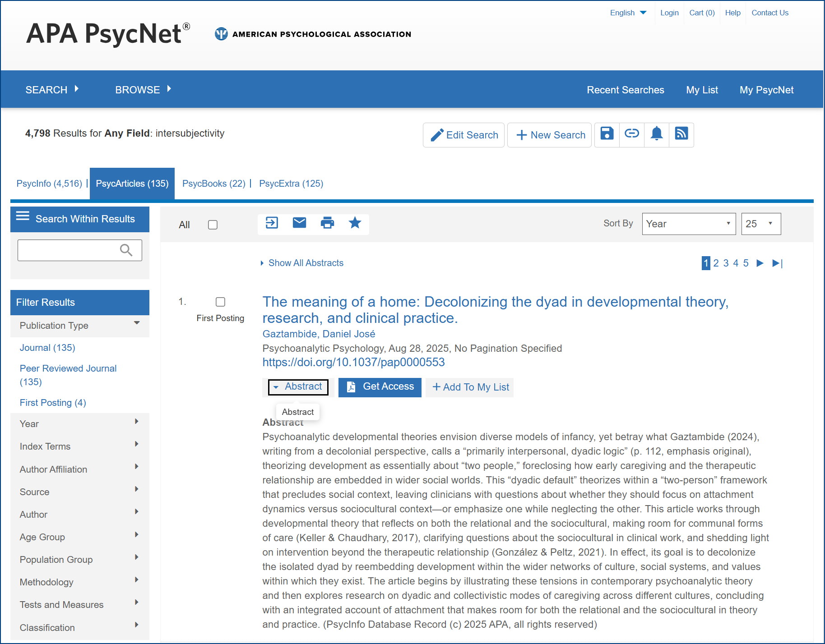Email results using the envelope icon

299,223
